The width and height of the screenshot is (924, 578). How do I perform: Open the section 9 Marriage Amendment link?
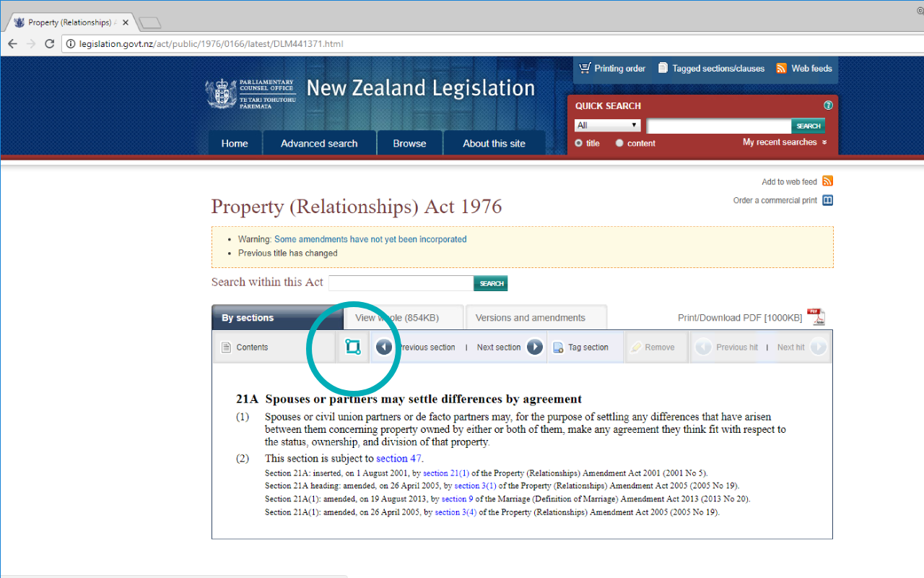pyautogui.click(x=458, y=499)
